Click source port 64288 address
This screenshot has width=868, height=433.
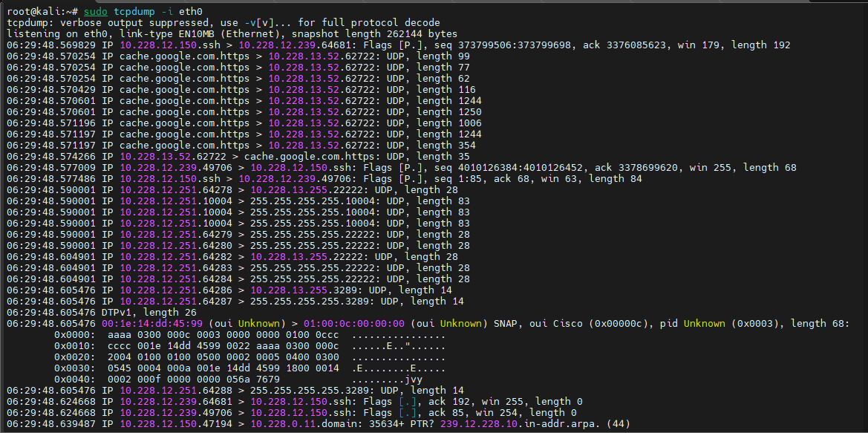[x=176, y=391]
